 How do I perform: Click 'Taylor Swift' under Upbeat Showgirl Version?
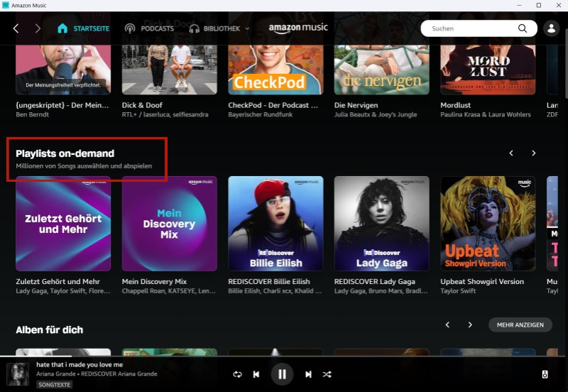[458, 291]
